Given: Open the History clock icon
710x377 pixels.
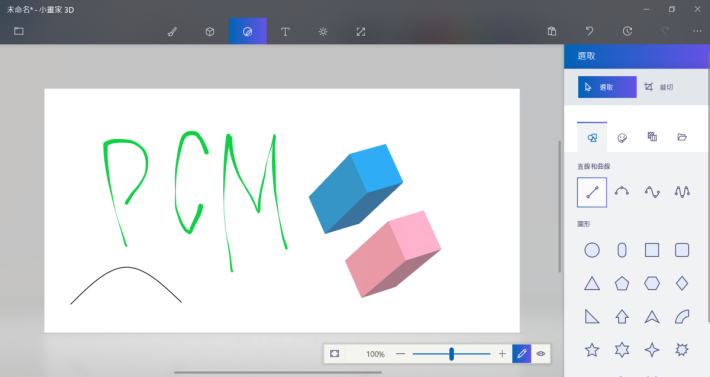Looking at the screenshot, I should (627, 31).
